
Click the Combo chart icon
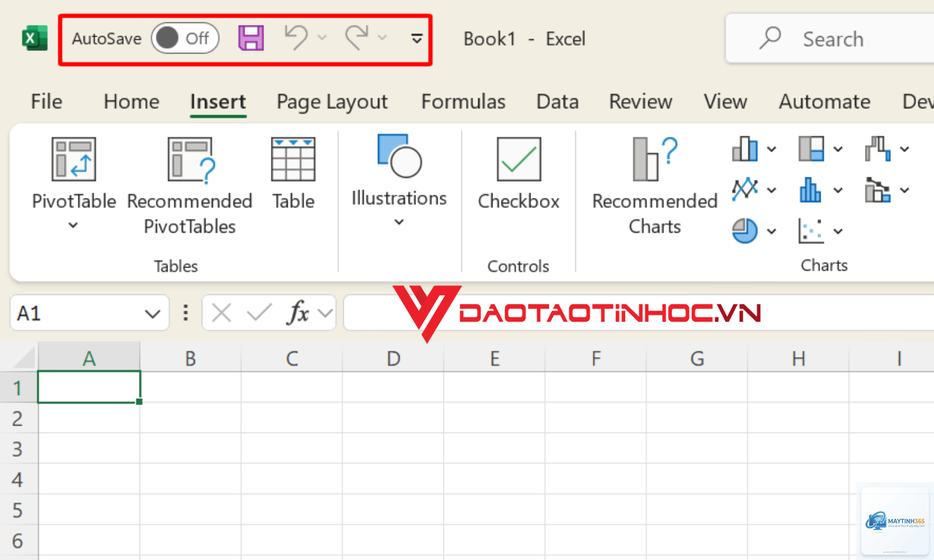tap(878, 190)
